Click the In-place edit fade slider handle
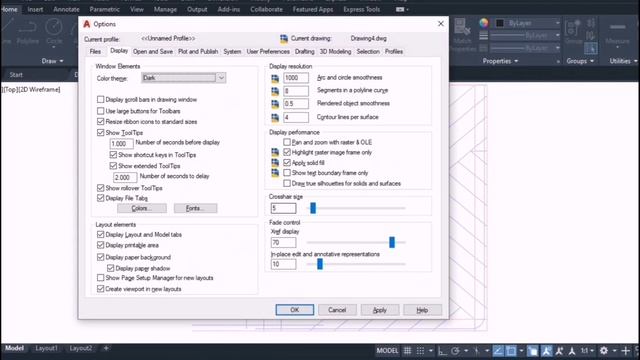 coord(320,264)
